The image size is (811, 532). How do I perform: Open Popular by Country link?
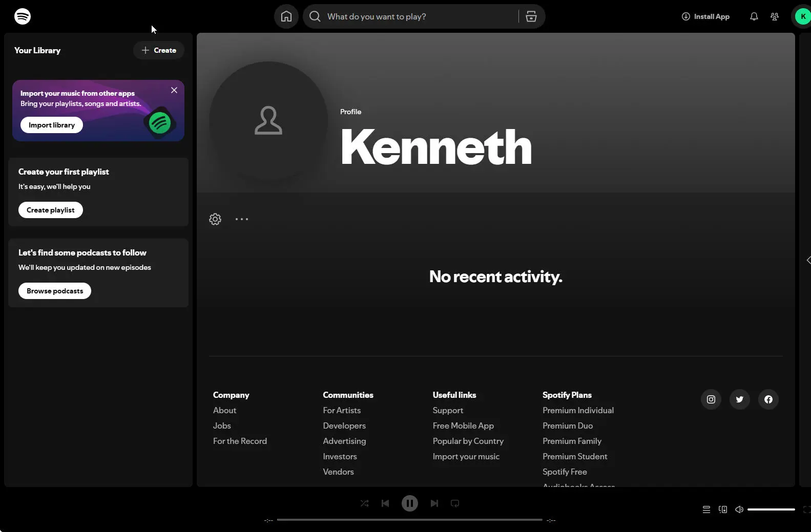468,441
